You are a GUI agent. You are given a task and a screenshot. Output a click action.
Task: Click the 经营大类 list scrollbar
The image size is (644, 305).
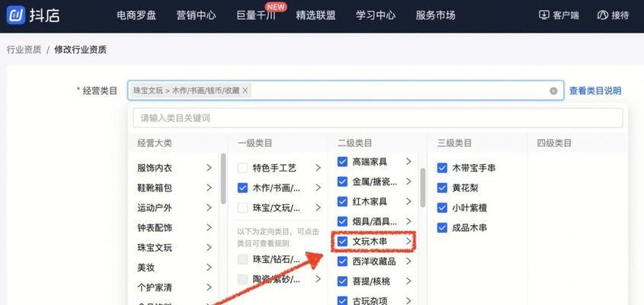(223, 179)
